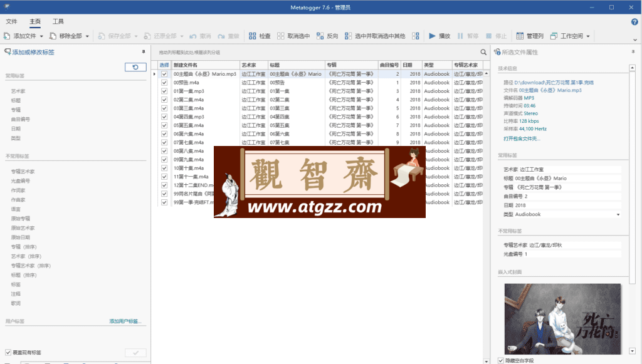The height and width of the screenshot is (364, 642).
Task: Open the 添加文件 dropdown arrow
Action: point(41,36)
